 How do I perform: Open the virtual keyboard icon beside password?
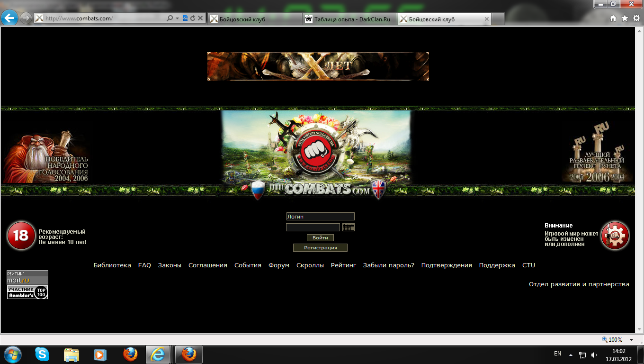click(349, 227)
